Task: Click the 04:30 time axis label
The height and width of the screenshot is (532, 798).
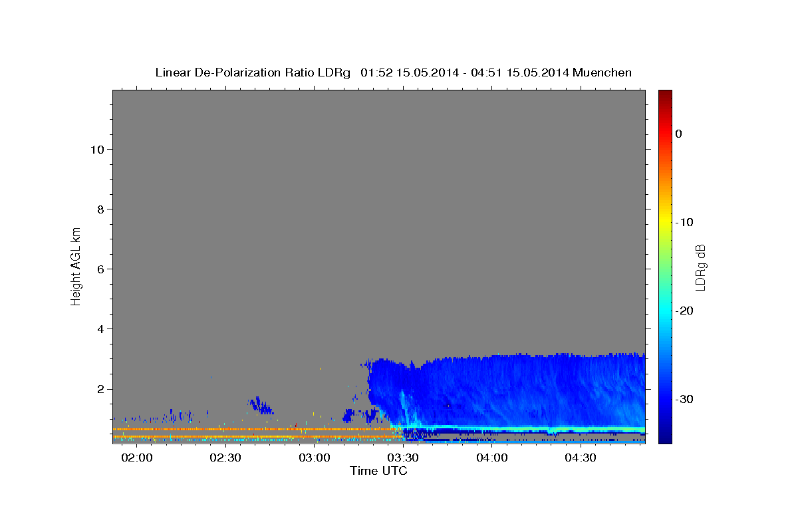Action: pyautogui.click(x=580, y=458)
